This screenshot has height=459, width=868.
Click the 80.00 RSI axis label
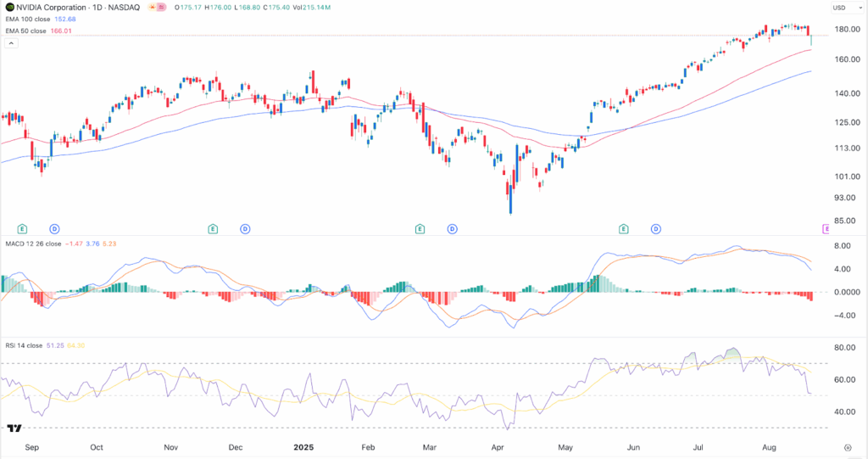[845, 348]
